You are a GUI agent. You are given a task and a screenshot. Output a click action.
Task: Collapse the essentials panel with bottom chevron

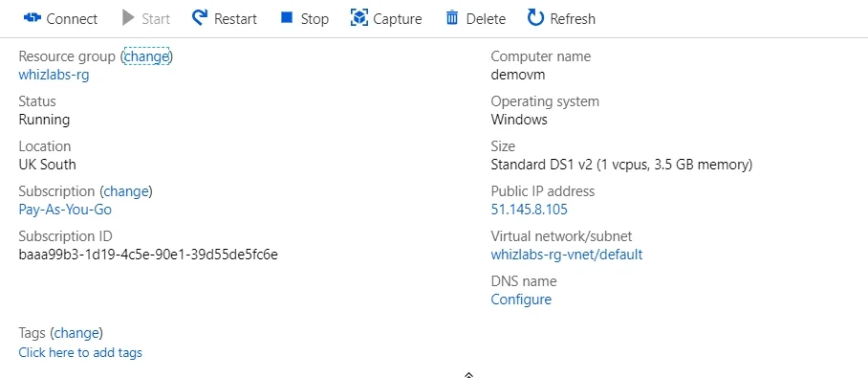click(468, 375)
